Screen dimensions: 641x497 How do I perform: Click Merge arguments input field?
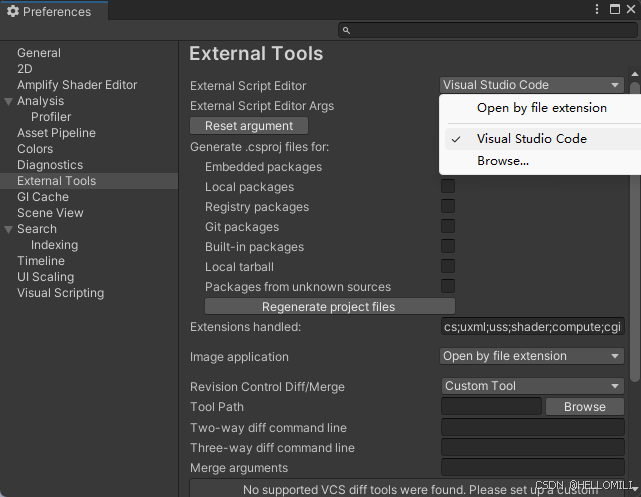(x=533, y=467)
